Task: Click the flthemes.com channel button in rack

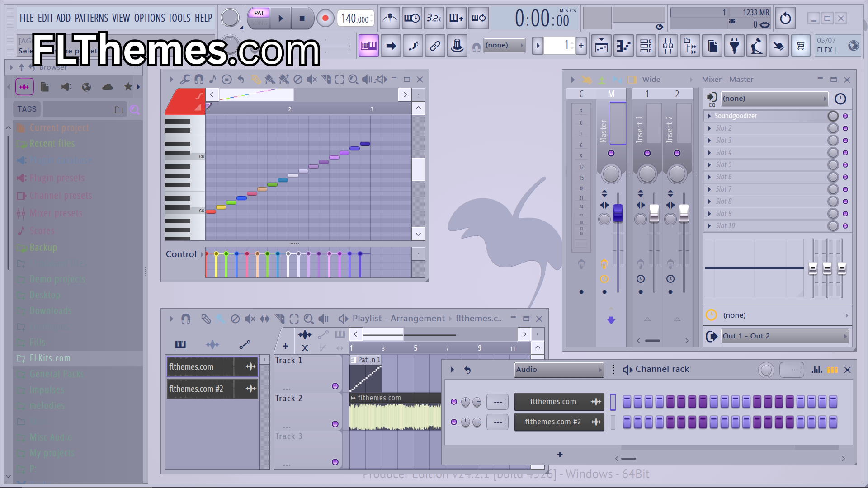Action: point(559,402)
